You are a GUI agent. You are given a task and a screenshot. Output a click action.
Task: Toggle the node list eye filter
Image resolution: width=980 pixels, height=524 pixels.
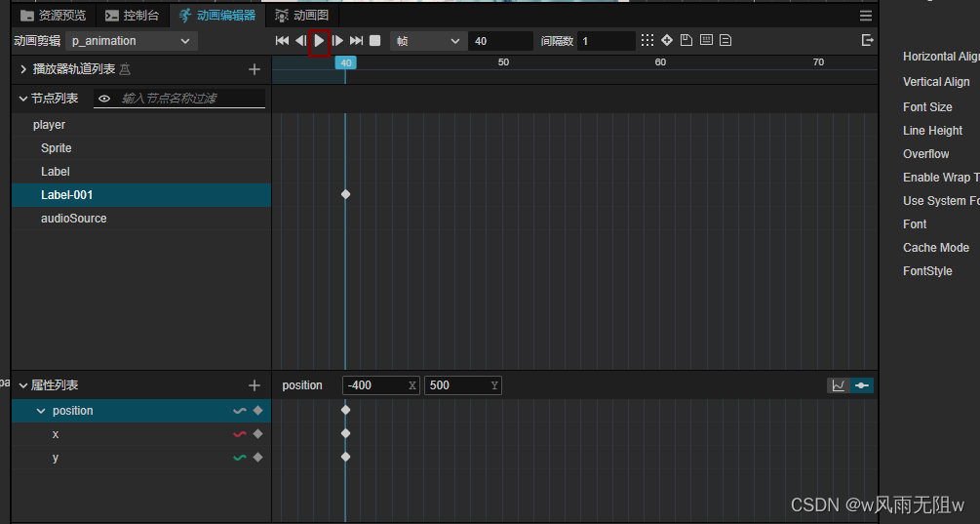(104, 99)
